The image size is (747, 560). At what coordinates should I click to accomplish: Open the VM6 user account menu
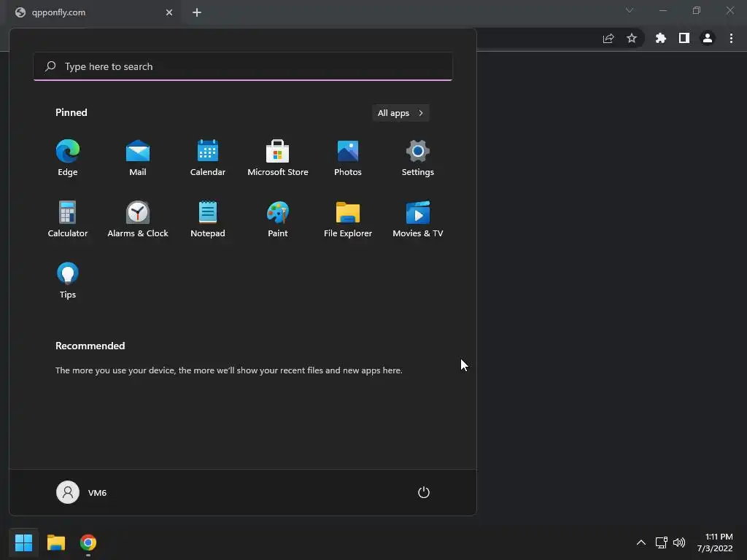click(x=82, y=492)
